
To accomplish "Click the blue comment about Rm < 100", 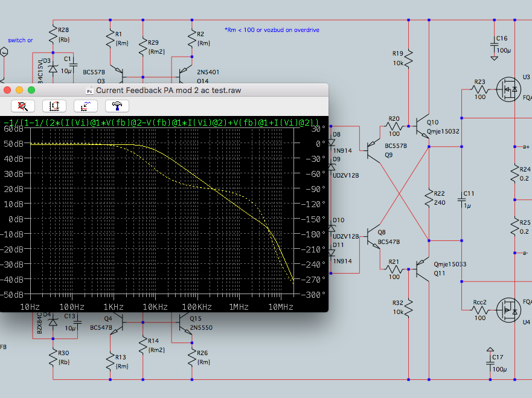I will coord(272,30).
